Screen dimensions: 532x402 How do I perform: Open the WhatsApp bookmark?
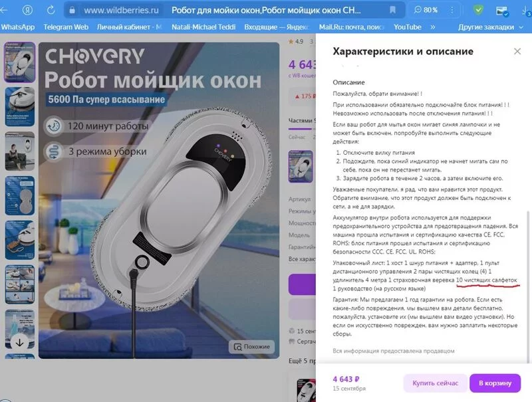(x=18, y=27)
